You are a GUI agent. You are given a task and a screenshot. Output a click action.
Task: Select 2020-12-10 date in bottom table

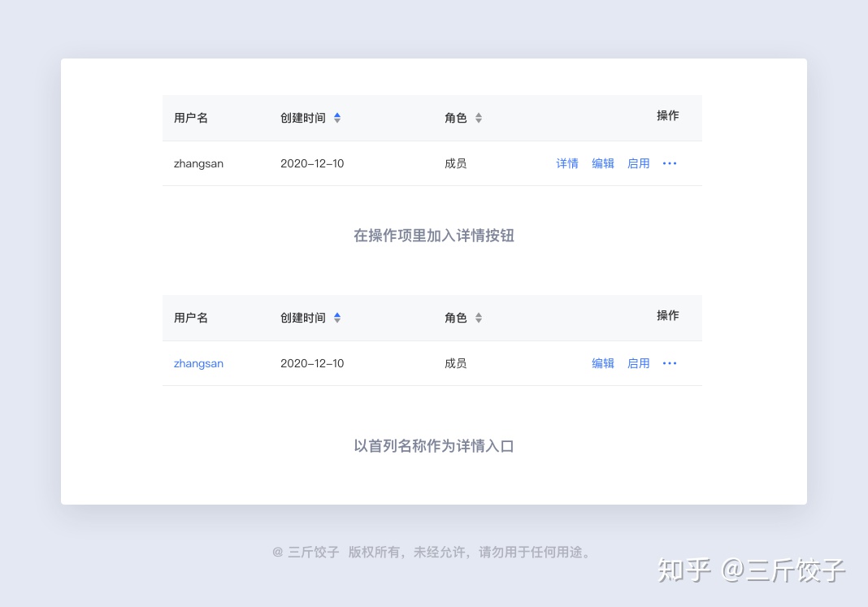tap(312, 363)
